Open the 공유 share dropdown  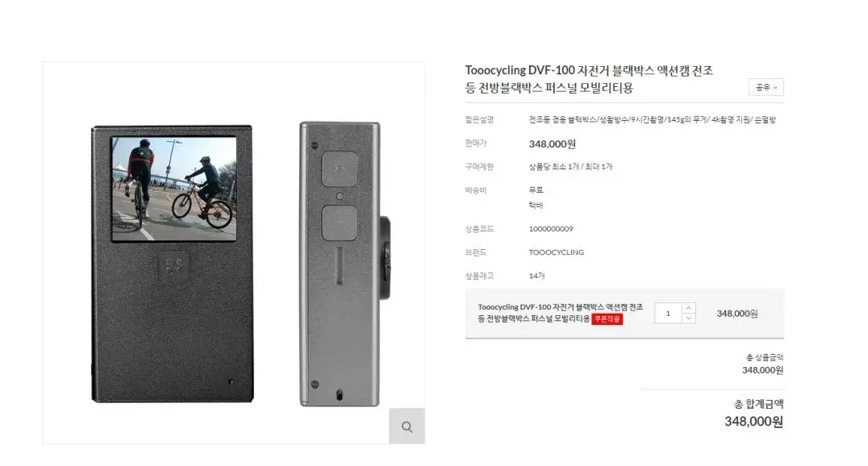pos(766,87)
